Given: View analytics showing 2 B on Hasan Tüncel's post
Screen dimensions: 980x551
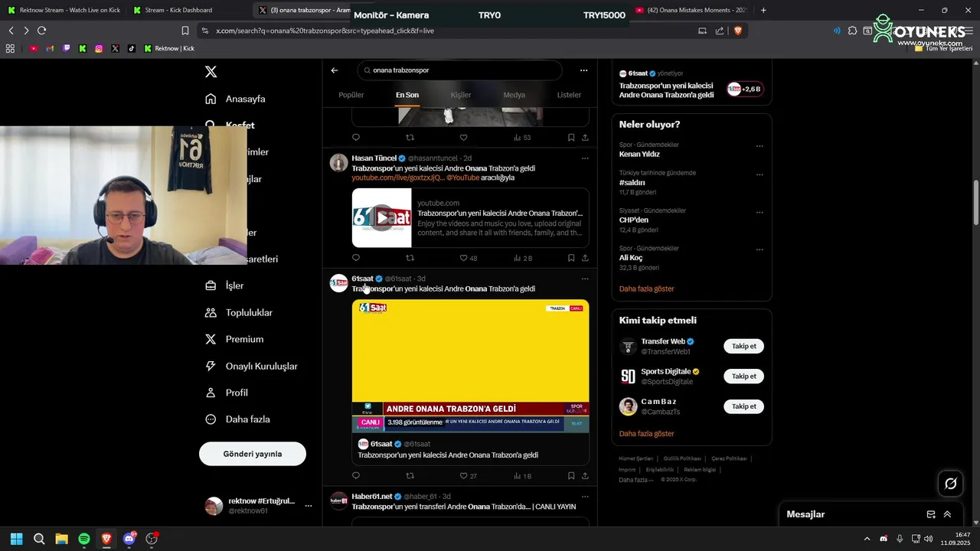Looking at the screenshot, I should click(522, 258).
